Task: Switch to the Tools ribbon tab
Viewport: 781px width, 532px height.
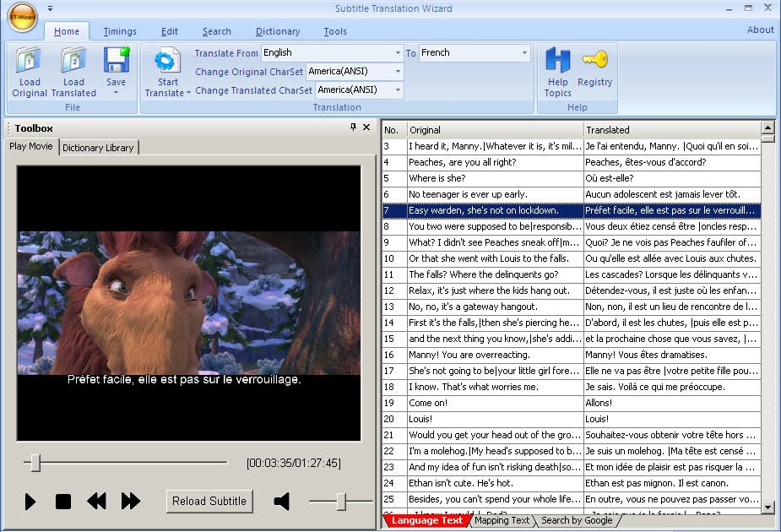Action: (x=335, y=31)
